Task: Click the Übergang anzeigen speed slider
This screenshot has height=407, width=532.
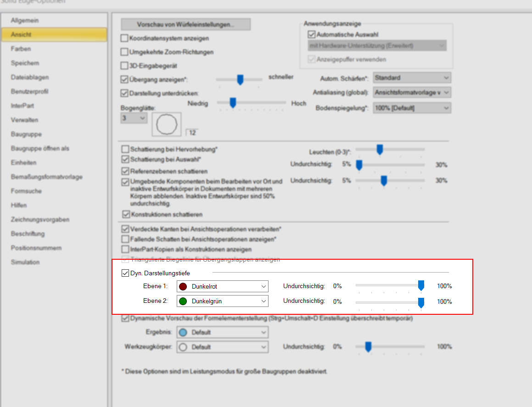Action: point(239,80)
